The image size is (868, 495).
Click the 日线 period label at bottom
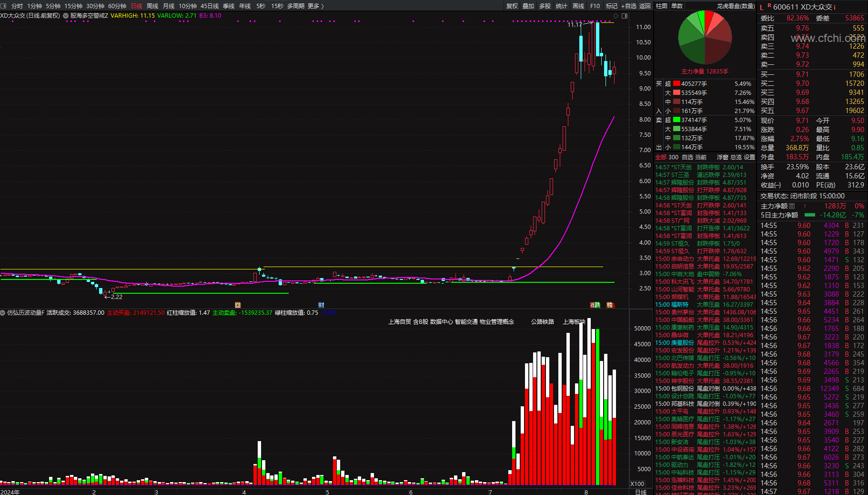(x=641, y=492)
